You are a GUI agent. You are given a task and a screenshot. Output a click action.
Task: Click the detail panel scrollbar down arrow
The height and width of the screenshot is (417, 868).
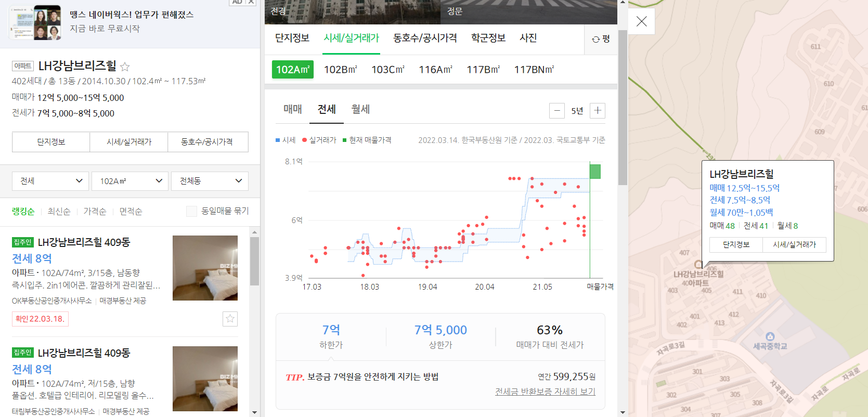pyautogui.click(x=623, y=413)
